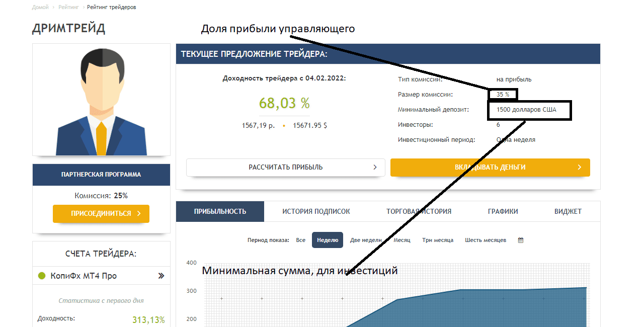Select the Месяц display period
This screenshot has height=327, width=644.
pyautogui.click(x=402, y=240)
